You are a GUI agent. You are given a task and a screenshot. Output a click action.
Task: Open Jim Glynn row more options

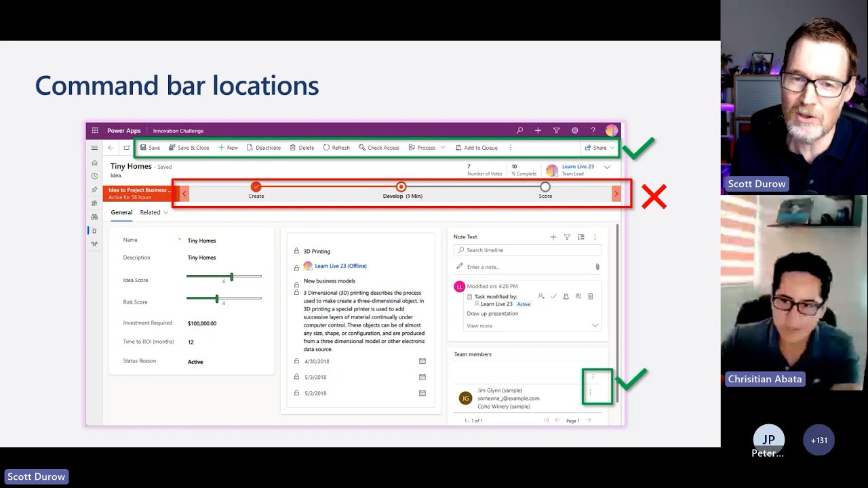coord(590,392)
